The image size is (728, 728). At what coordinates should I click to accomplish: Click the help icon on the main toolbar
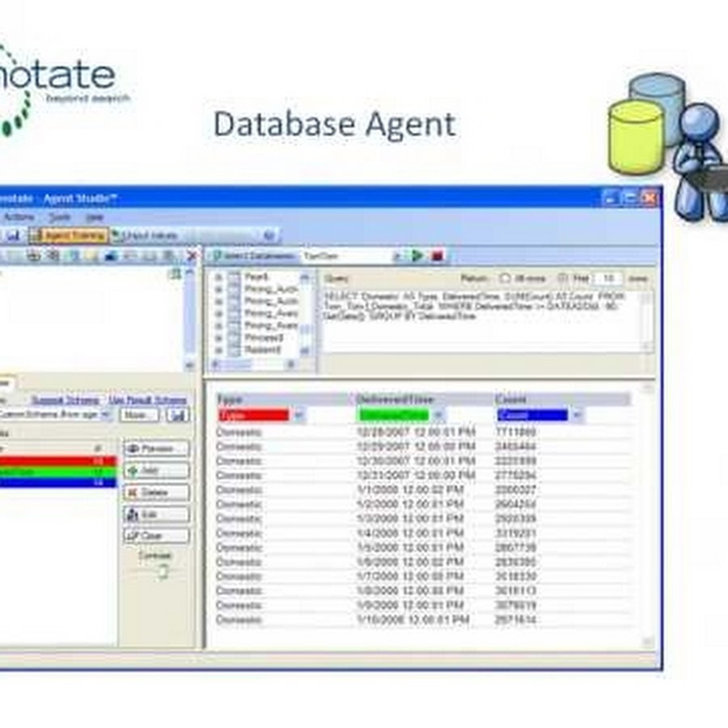pyautogui.click(x=269, y=235)
